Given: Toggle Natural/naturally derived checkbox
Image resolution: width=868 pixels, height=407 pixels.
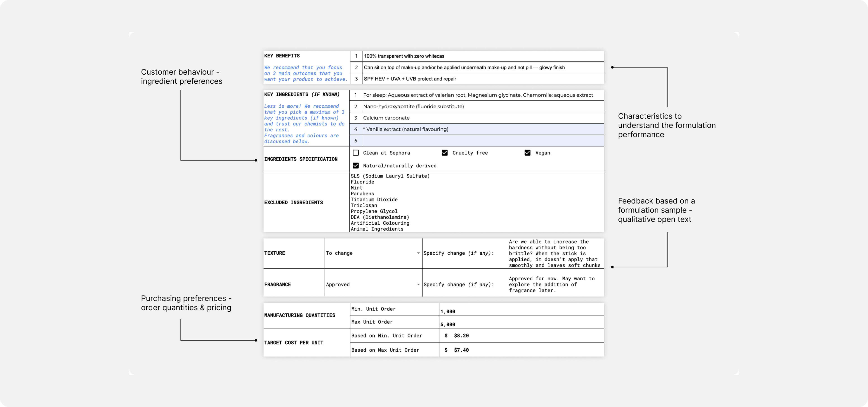Looking at the screenshot, I should click(356, 166).
